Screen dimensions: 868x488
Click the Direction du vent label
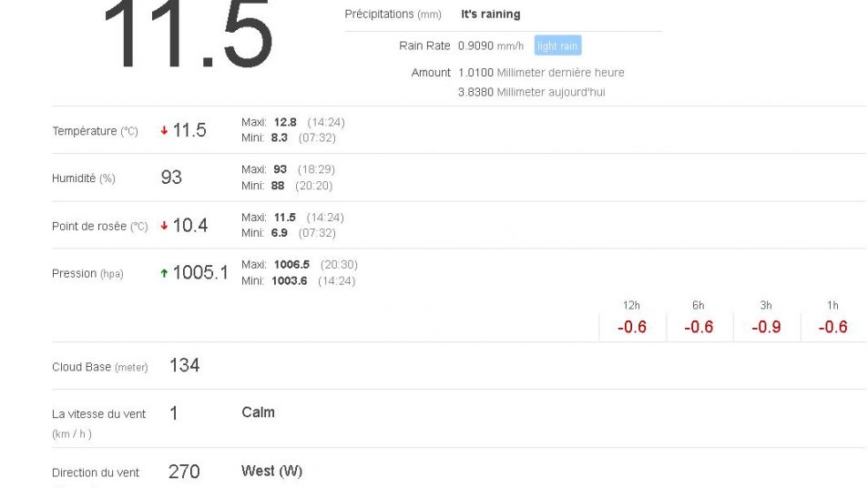[96, 473]
